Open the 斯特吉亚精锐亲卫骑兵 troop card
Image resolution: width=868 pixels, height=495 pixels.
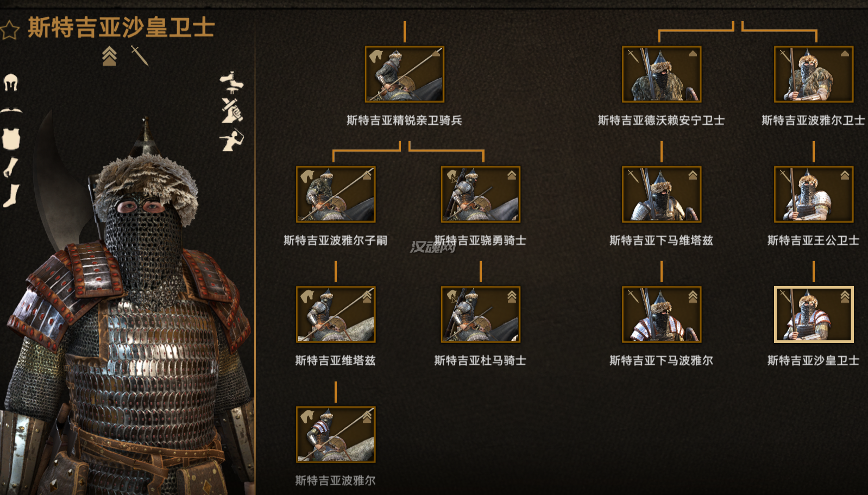point(405,74)
